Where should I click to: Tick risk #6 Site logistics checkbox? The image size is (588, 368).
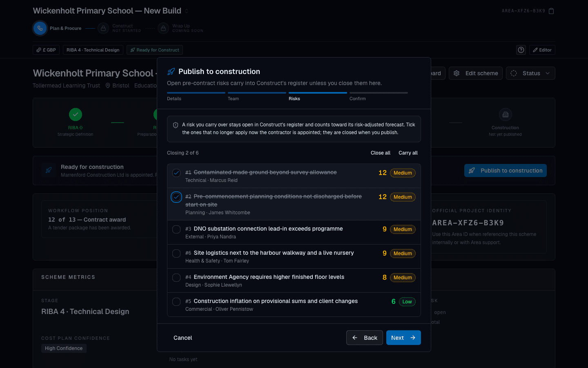point(176,254)
